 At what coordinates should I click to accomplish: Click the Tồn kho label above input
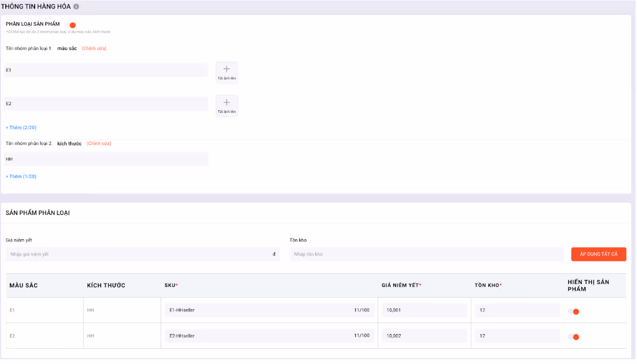[298, 240]
